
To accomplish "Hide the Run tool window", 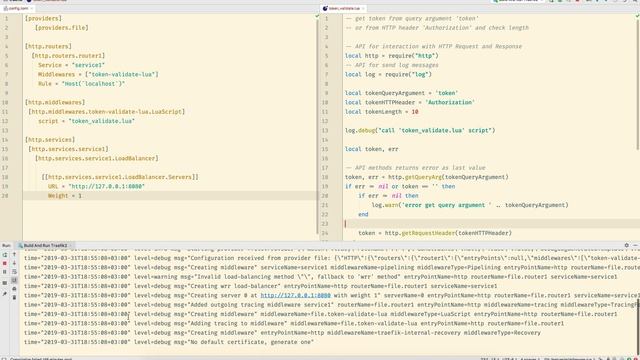I will coord(636,245).
